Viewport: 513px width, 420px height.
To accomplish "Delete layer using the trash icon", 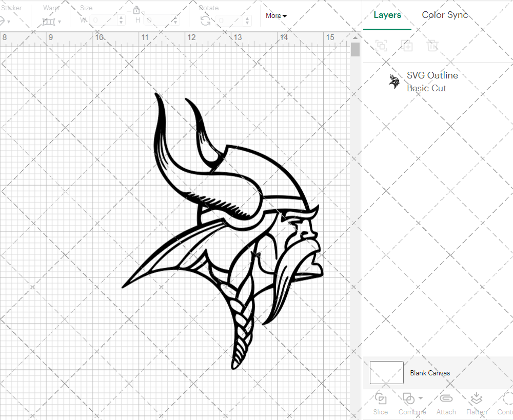I will tap(433, 46).
